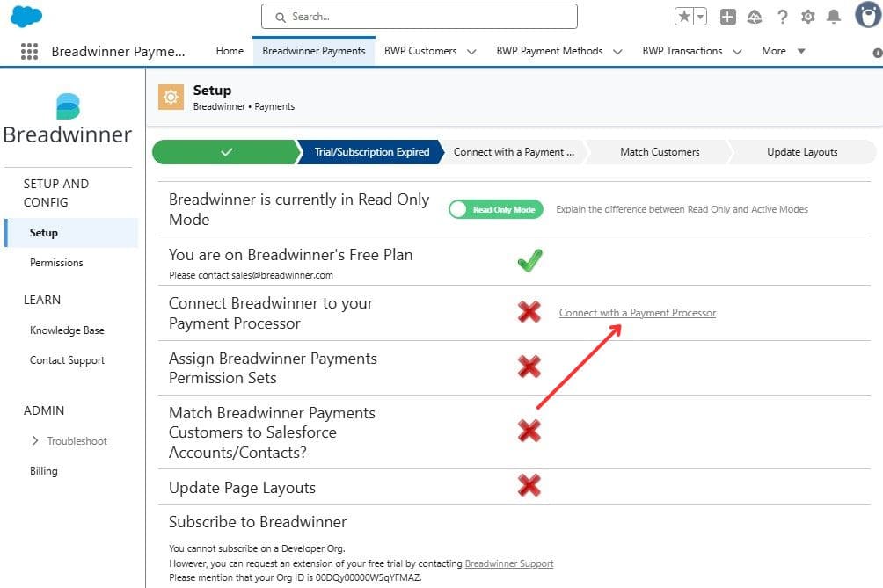
Task: Open the Salesforce Help question mark
Action: [x=782, y=17]
